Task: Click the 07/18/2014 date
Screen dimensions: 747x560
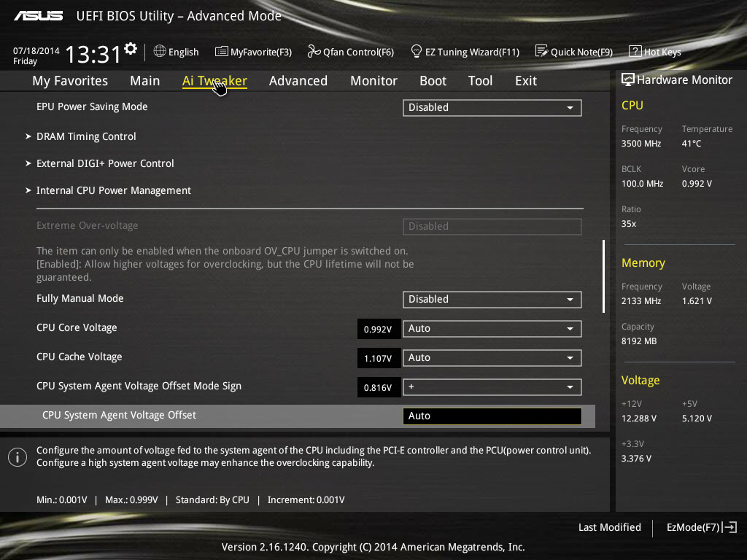Action: click(36, 50)
